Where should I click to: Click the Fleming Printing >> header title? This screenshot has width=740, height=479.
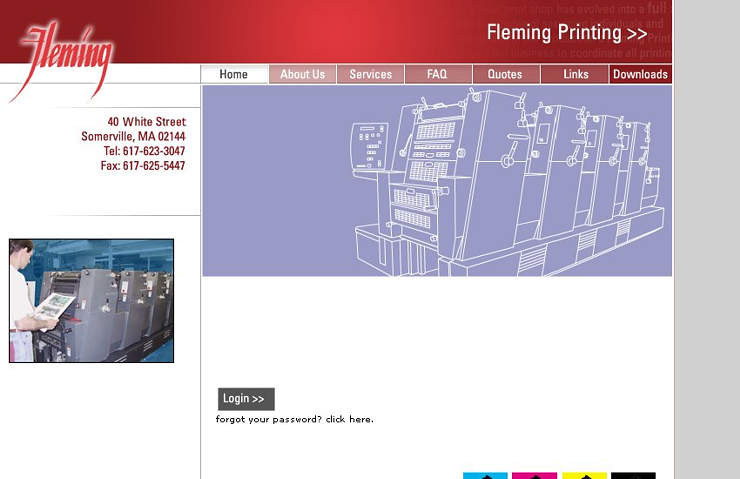(566, 33)
